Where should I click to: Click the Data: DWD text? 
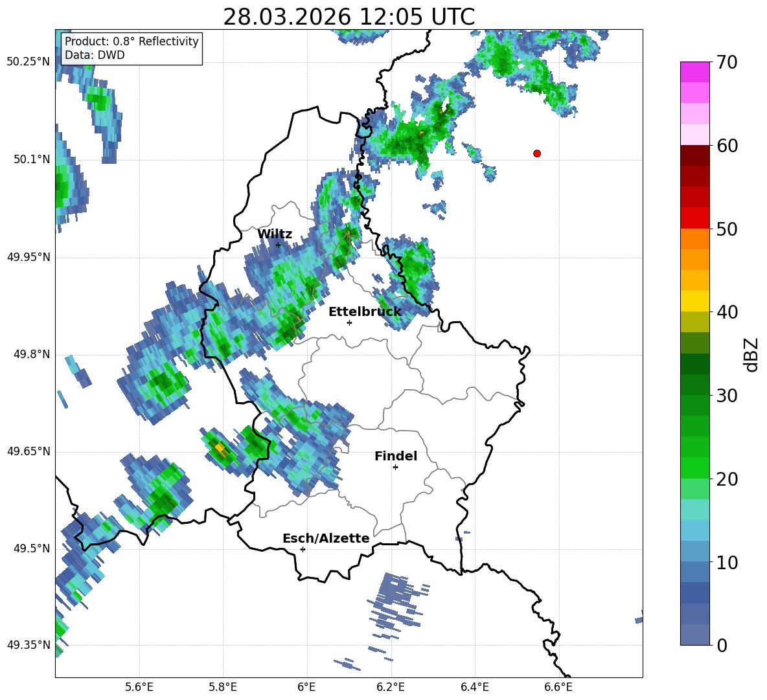[95, 55]
